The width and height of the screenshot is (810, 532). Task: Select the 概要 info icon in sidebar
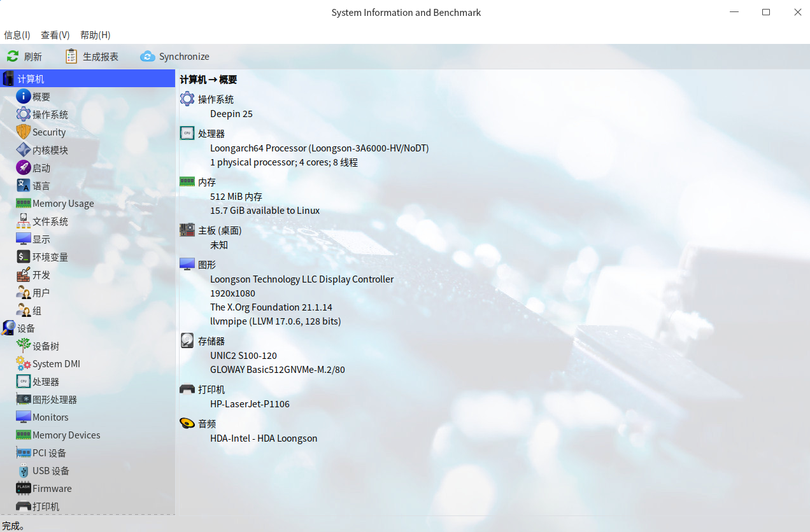[x=23, y=97]
